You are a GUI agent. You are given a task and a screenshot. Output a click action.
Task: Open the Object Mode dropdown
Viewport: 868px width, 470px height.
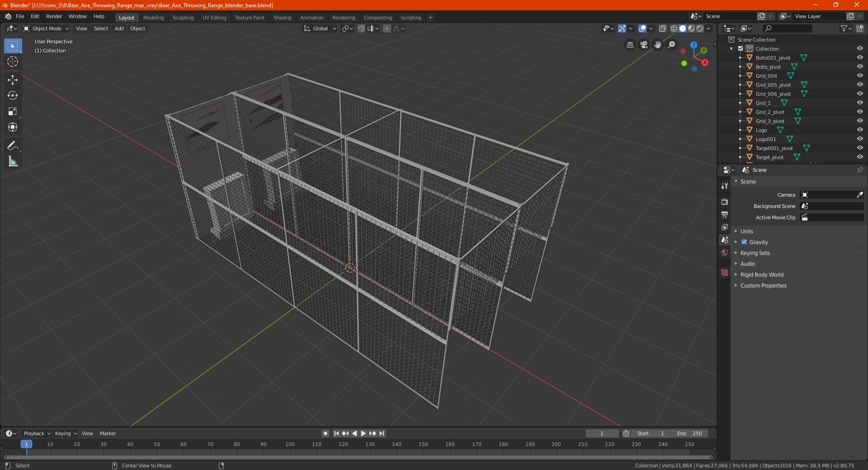click(x=46, y=28)
